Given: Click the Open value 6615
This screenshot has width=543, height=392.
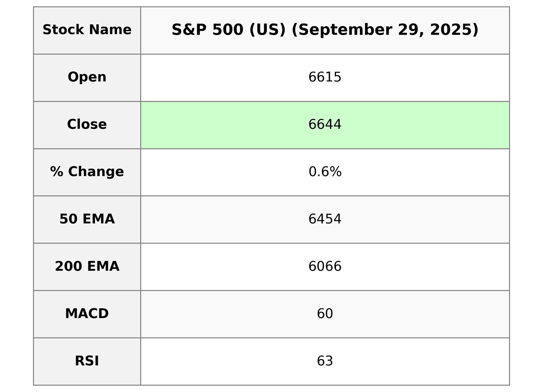Looking at the screenshot, I should [x=325, y=78].
